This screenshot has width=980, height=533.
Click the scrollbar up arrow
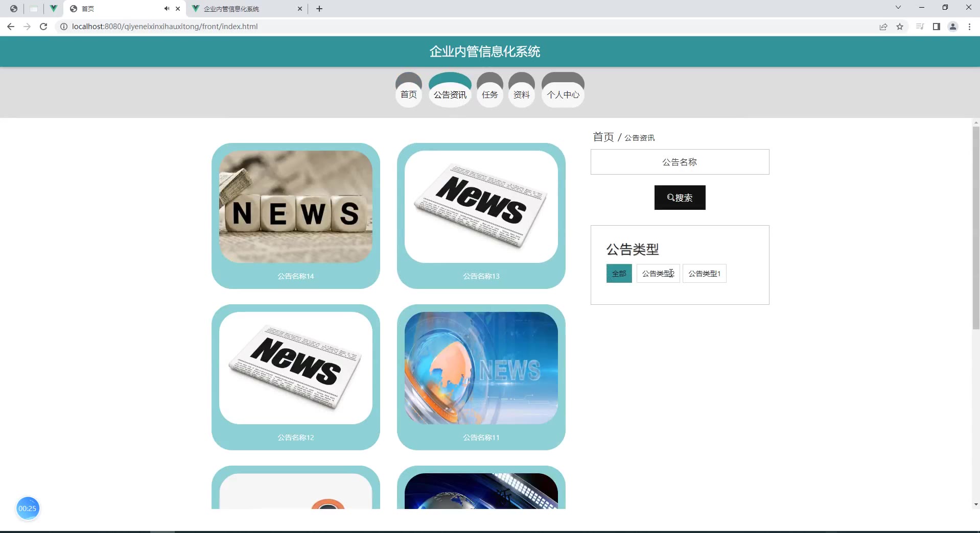pos(976,123)
